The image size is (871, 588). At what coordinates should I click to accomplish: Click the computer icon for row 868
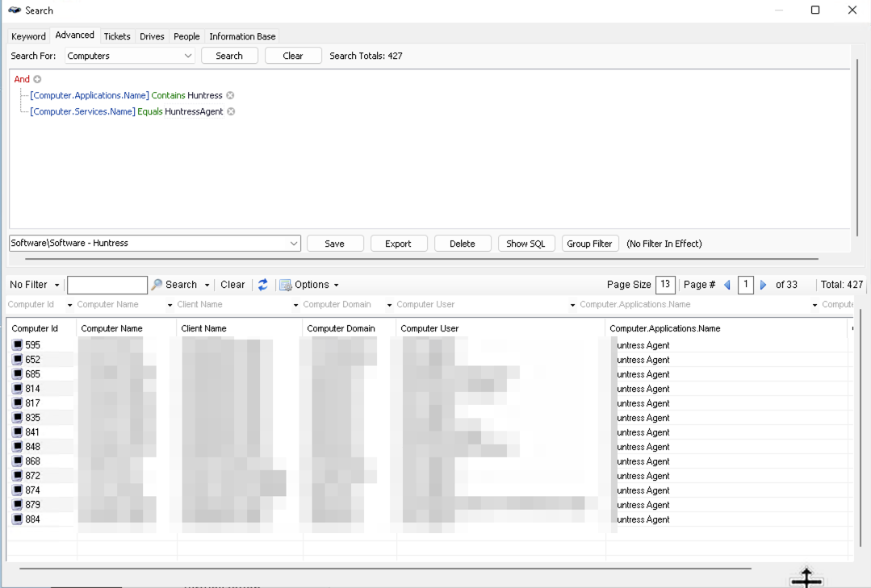17,461
